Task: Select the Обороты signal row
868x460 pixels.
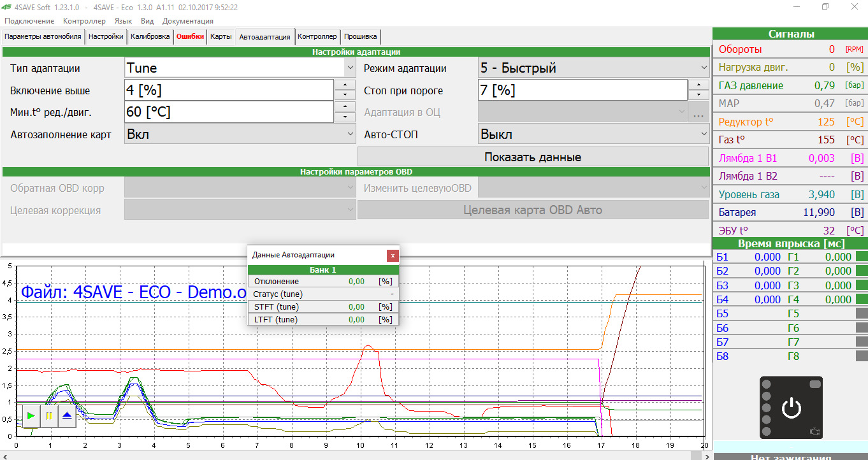Action: [790, 49]
